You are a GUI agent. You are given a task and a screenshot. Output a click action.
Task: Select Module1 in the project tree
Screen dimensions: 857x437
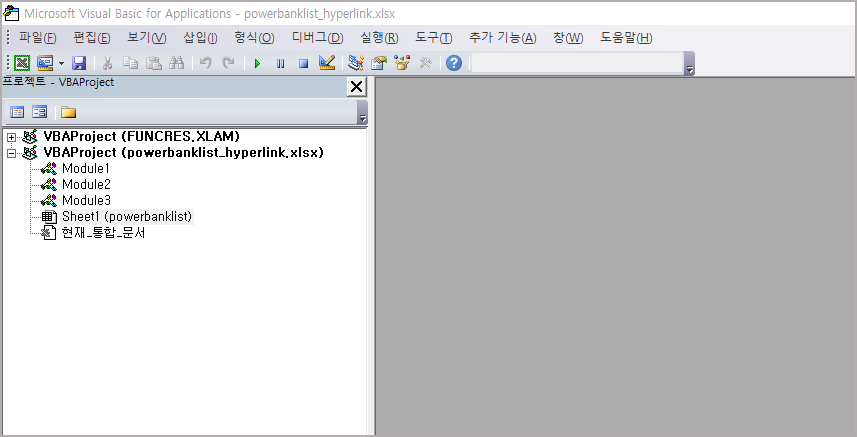85,168
